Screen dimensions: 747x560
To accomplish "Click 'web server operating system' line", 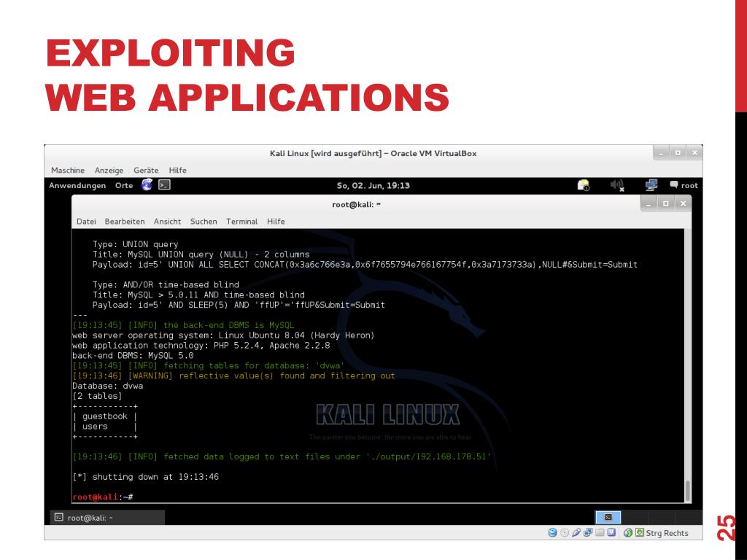I will [223, 335].
